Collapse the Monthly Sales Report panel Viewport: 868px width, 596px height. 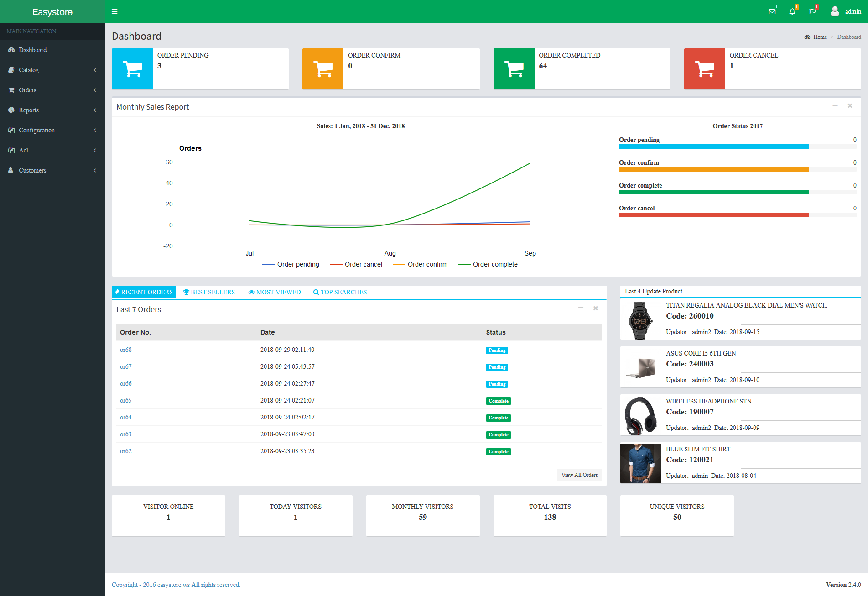coord(835,106)
